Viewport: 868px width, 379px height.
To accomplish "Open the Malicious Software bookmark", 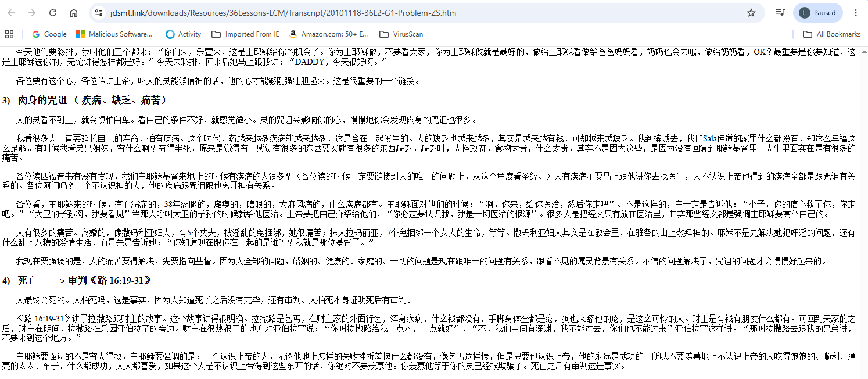I will point(114,34).
